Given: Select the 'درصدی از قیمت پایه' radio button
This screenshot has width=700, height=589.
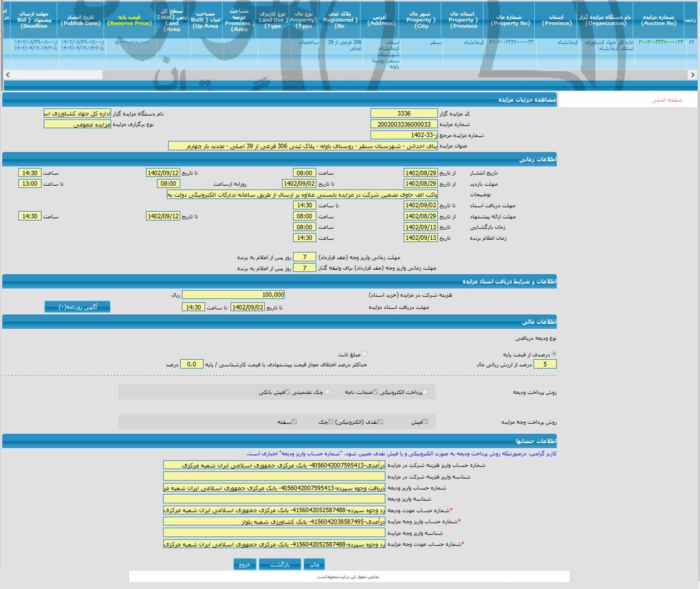Looking at the screenshot, I should [554, 354].
